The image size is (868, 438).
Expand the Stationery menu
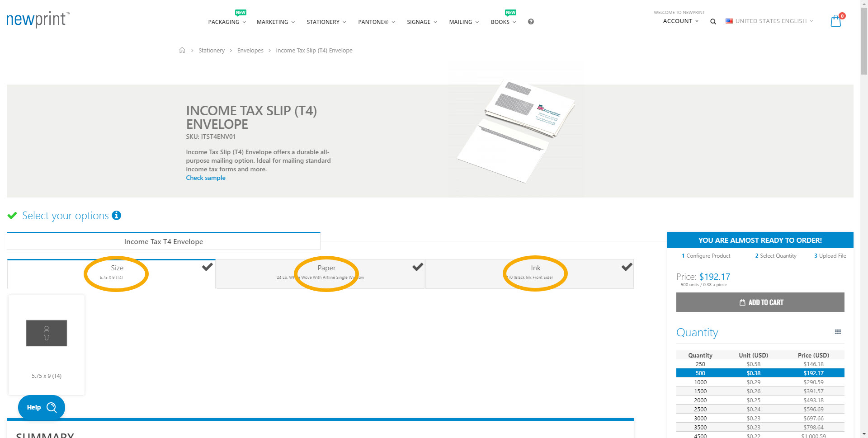coord(326,22)
